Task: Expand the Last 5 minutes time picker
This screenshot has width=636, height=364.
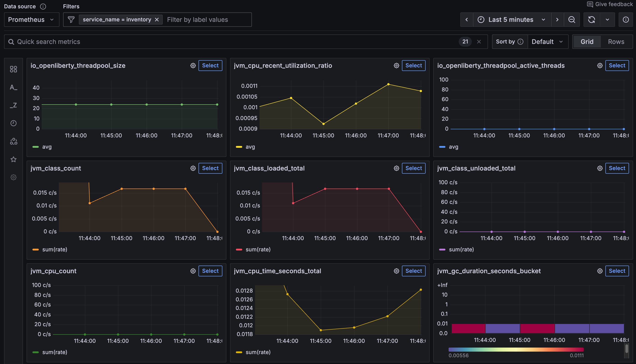Action: [x=511, y=20]
